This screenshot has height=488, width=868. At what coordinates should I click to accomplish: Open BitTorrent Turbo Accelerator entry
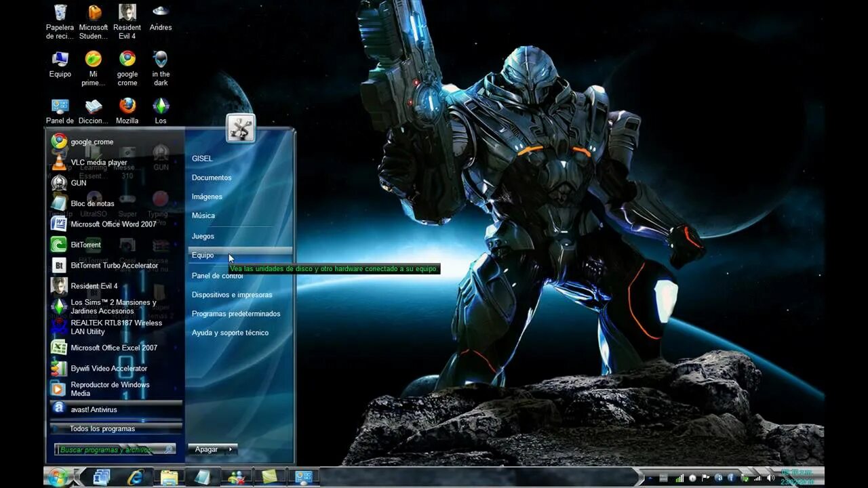tap(116, 265)
